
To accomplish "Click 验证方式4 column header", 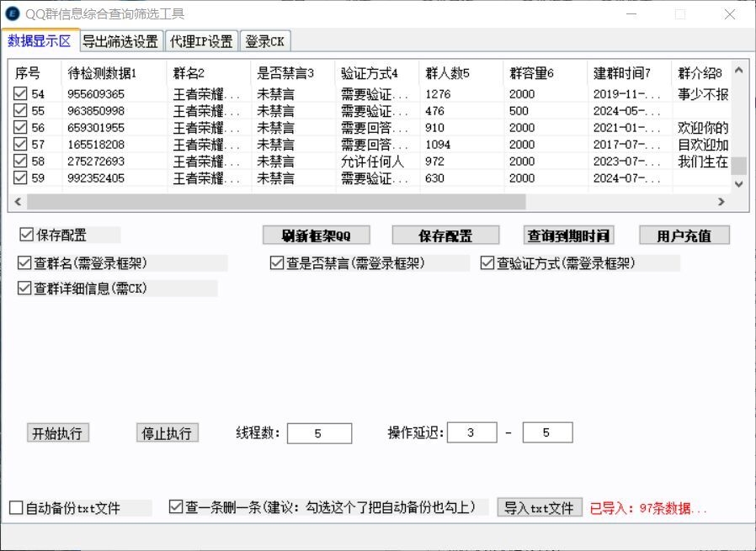I will click(x=377, y=73).
